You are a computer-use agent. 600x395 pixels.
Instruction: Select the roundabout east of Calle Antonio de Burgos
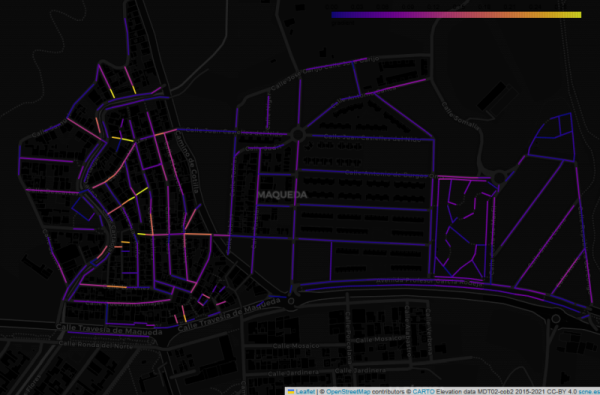click(499, 178)
